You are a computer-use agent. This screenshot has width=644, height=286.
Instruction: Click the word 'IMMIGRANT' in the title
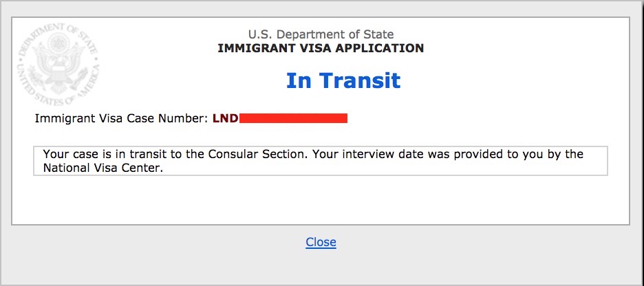pos(252,48)
